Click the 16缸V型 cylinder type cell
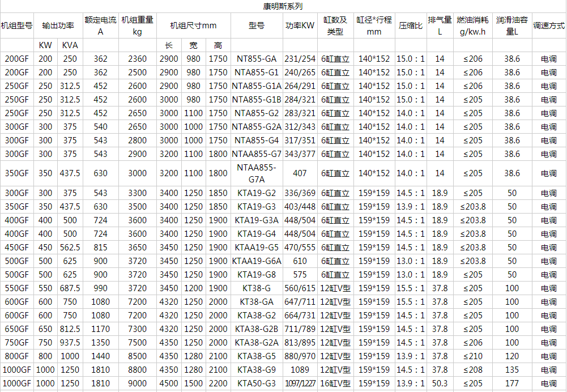The image size is (567, 392). pyautogui.click(x=335, y=384)
